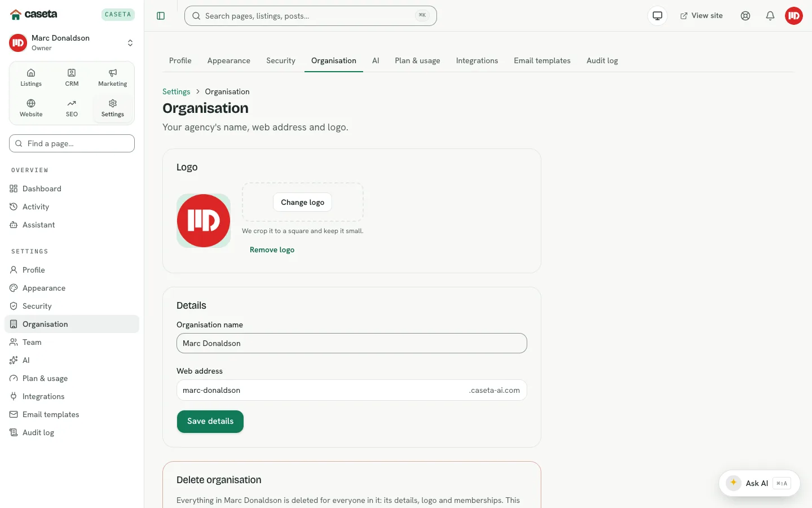Expand the Marc Donaldson account switcher
The height and width of the screenshot is (508, 812).
72,42
